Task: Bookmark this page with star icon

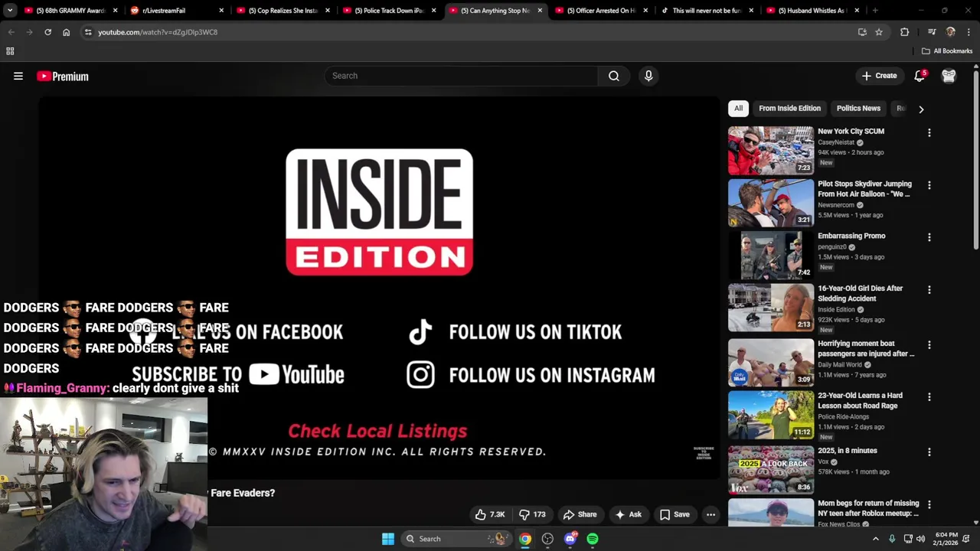Action: [x=879, y=32]
